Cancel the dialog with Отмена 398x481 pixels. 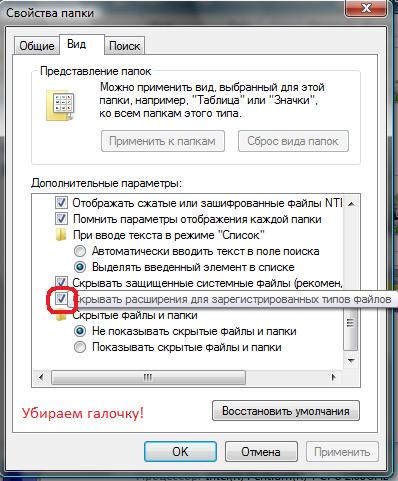click(x=261, y=452)
